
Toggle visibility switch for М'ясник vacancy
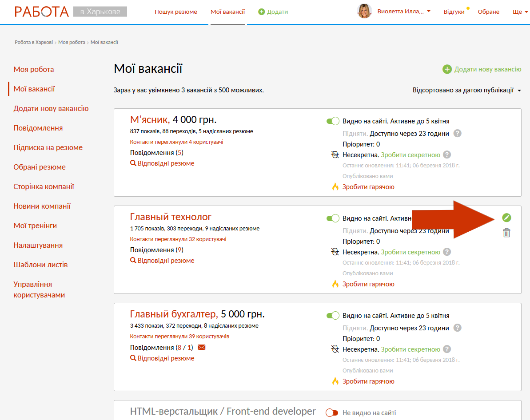[333, 121]
